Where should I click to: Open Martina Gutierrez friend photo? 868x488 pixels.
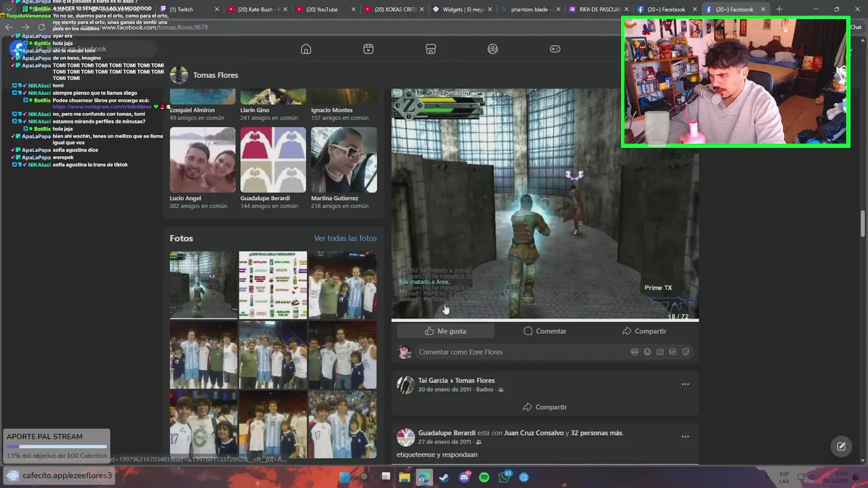[x=344, y=160]
